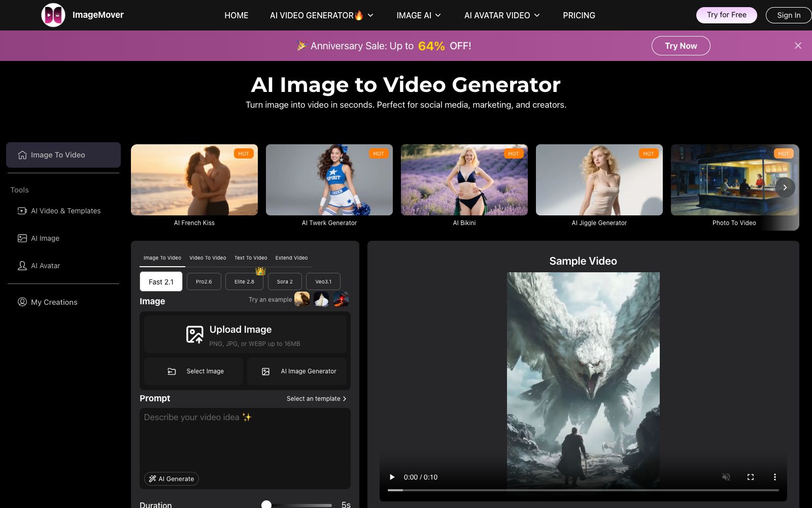
Task: Switch to Video To Video tab
Action: click(x=208, y=258)
